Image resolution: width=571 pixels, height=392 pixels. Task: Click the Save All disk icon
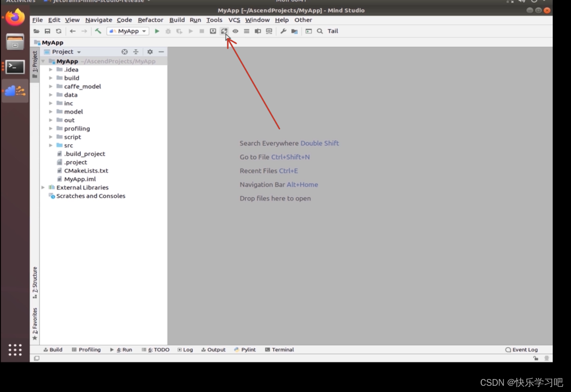click(x=47, y=31)
